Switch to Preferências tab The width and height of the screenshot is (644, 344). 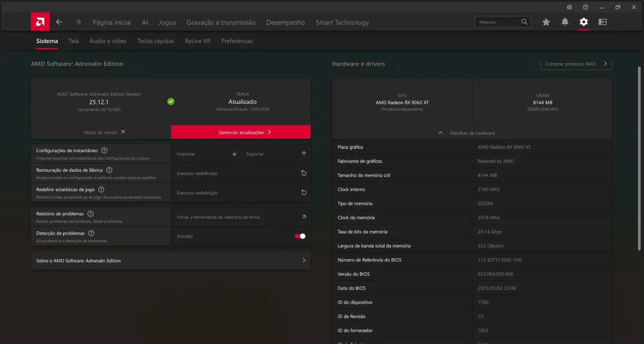[x=237, y=41]
